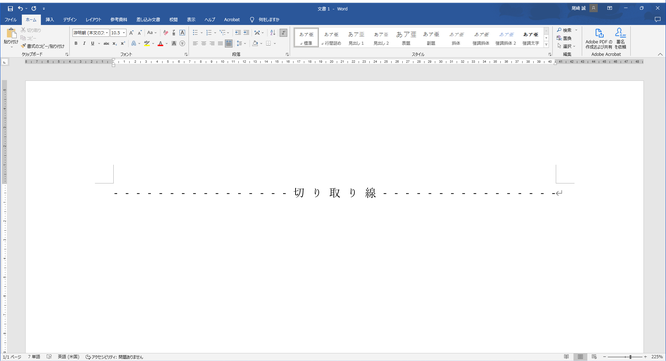This screenshot has width=666, height=361.
Task: Click the Redo icon in title bar
Action: (x=34, y=8)
